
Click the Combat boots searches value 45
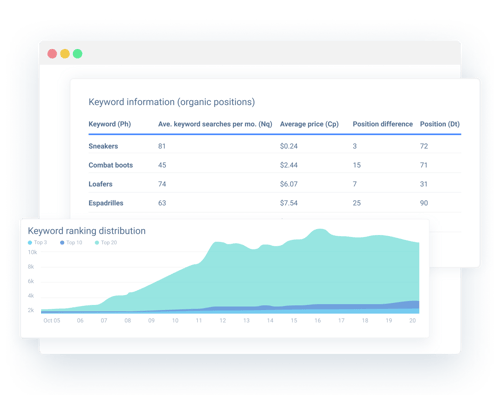click(162, 165)
